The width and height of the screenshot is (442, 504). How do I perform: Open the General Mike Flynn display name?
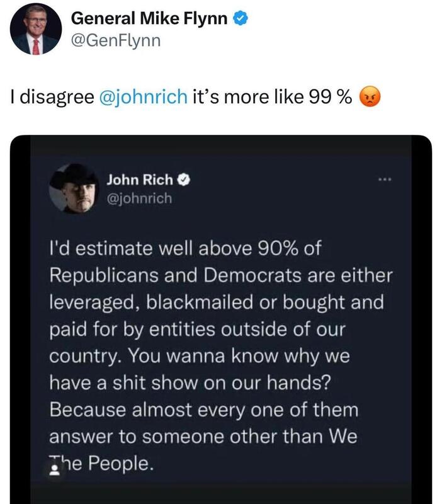click(149, 20)
